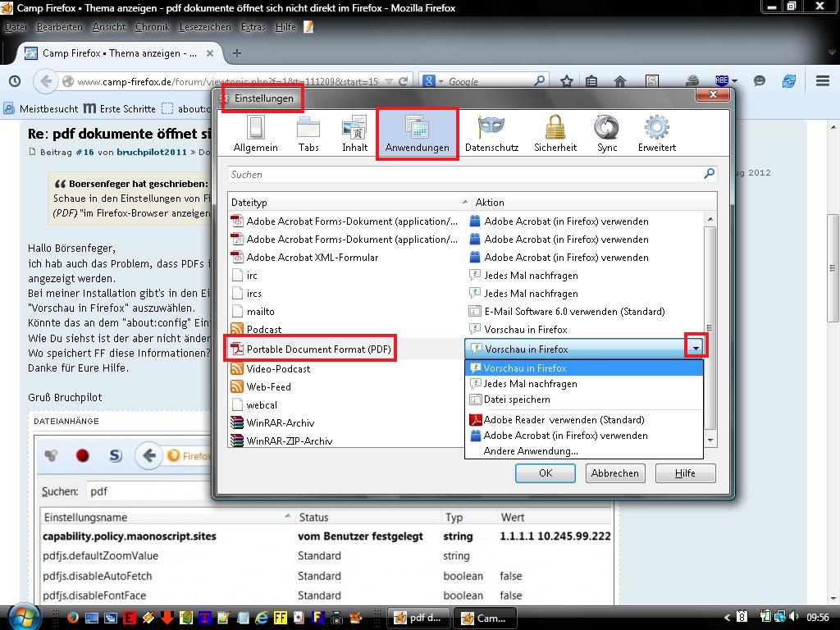Switch to the Tabs settings panel
The width and height of the screenshot is (840, 630).
(308, 134)
